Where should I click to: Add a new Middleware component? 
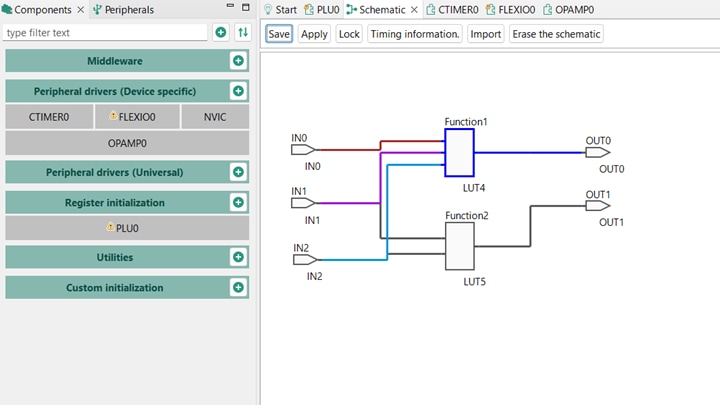tap(238, 61)
